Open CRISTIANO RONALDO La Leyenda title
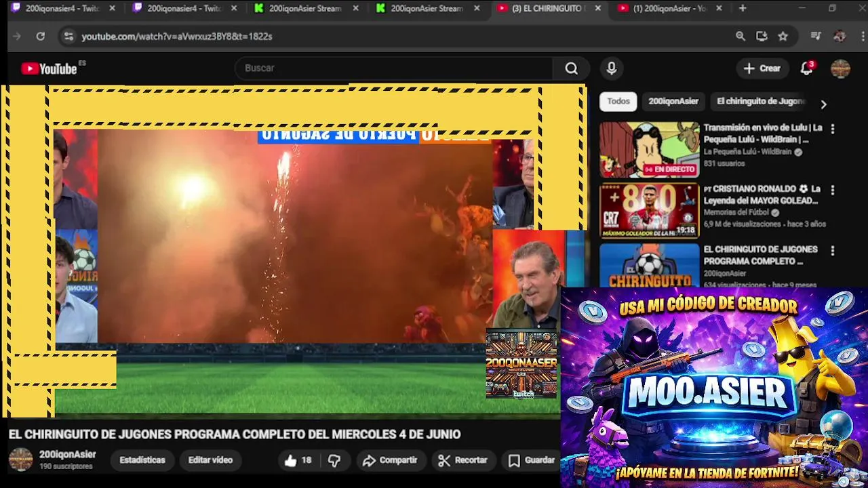This screenshot has height=488, width=868. click(x=762, y=195)
